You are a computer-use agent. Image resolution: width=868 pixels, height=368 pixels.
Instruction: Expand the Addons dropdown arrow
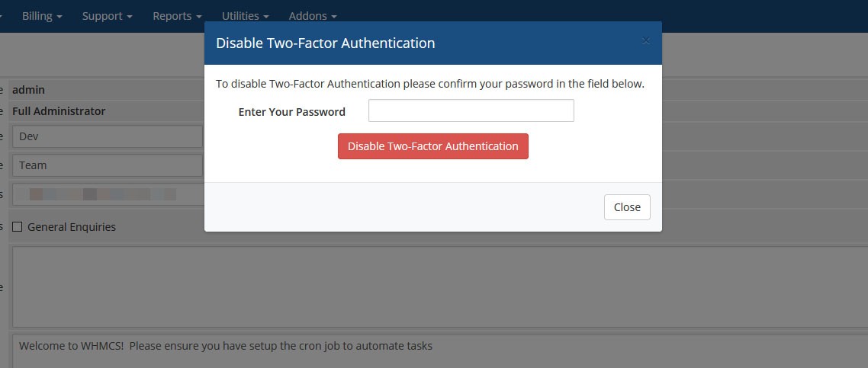333,17
